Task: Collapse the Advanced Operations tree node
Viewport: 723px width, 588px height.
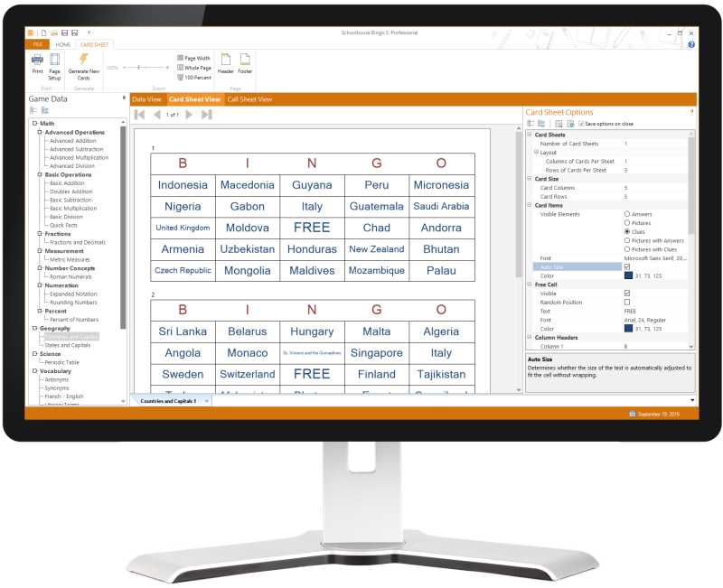Action: pyautogui.click(x=40, y=133)
